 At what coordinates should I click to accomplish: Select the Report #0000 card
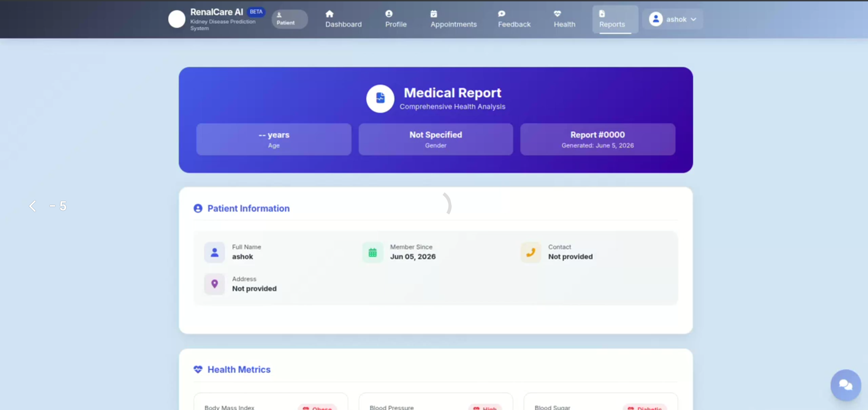coord(597,139)
